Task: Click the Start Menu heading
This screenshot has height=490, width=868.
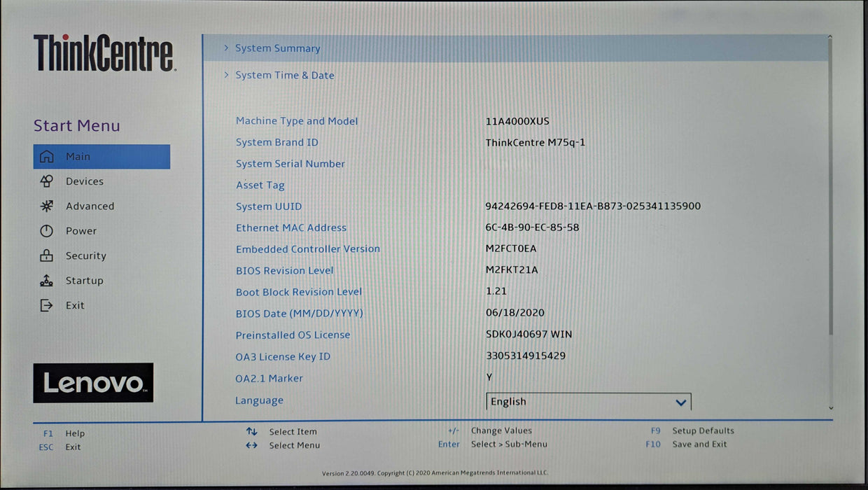Action: [x=77, y=126]
